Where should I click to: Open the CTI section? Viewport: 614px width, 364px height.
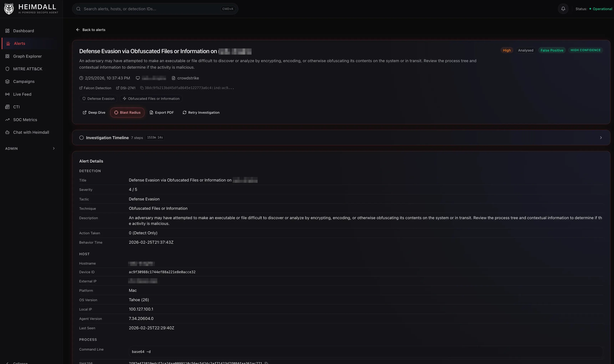coord(16,107)
